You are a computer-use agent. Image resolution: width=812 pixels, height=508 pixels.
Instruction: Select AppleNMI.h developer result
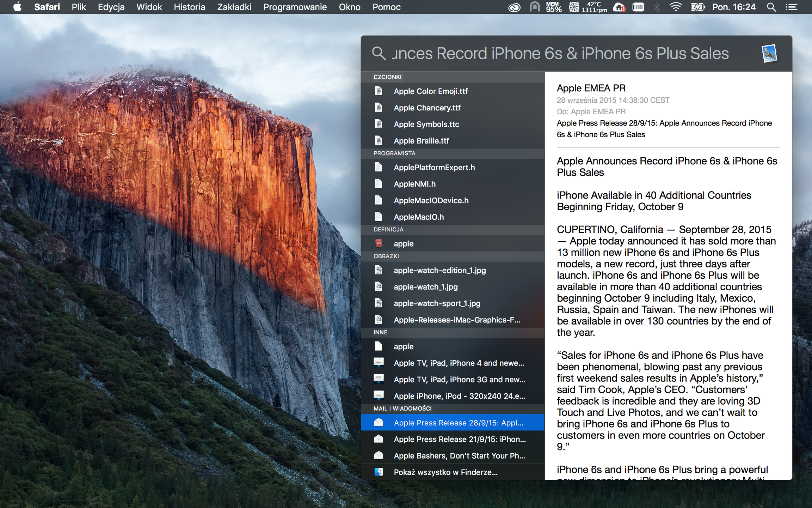(414, 184)
